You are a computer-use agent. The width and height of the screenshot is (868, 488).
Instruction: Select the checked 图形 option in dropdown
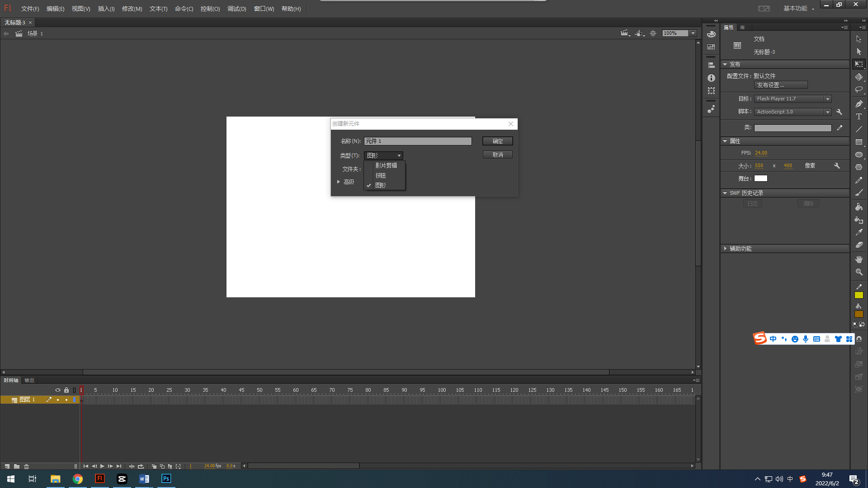pyautogui.click(x=381, y=185)
